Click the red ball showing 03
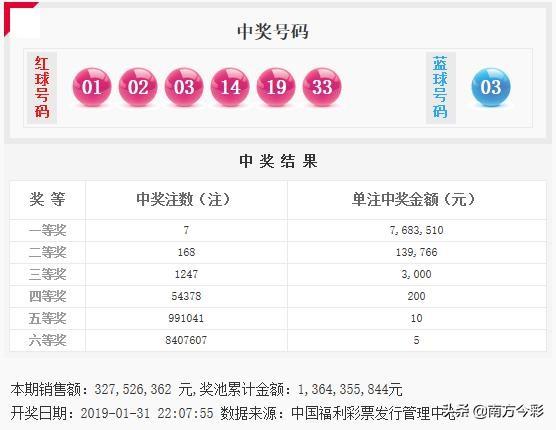556x430 pixels. (x=184, y=87)
